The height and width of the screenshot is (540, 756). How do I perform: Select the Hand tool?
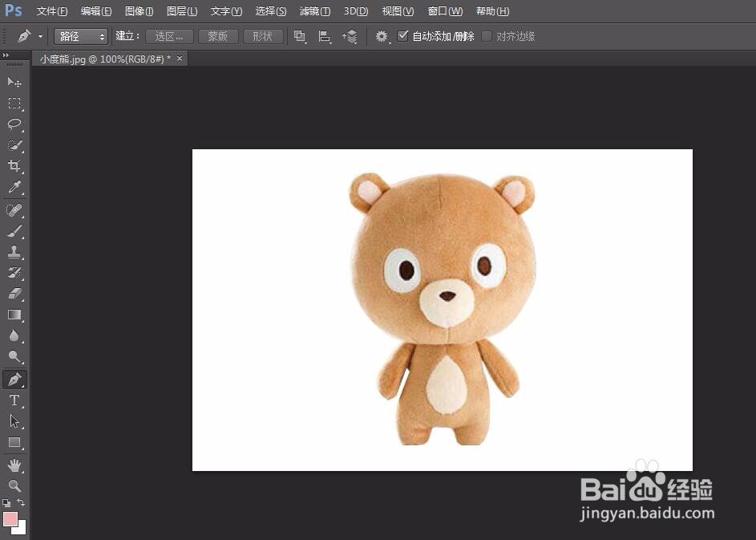(14, 465)
